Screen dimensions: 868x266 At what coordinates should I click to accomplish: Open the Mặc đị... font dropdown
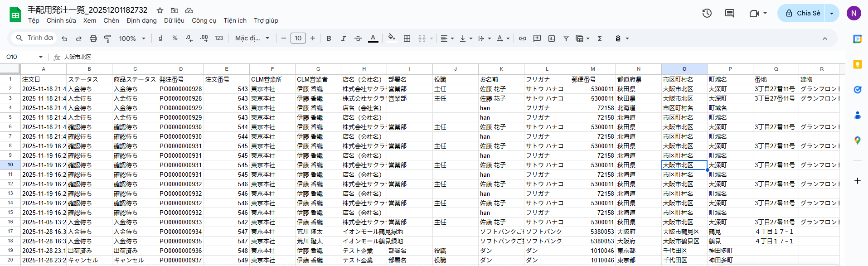click(x=252, y=39)
